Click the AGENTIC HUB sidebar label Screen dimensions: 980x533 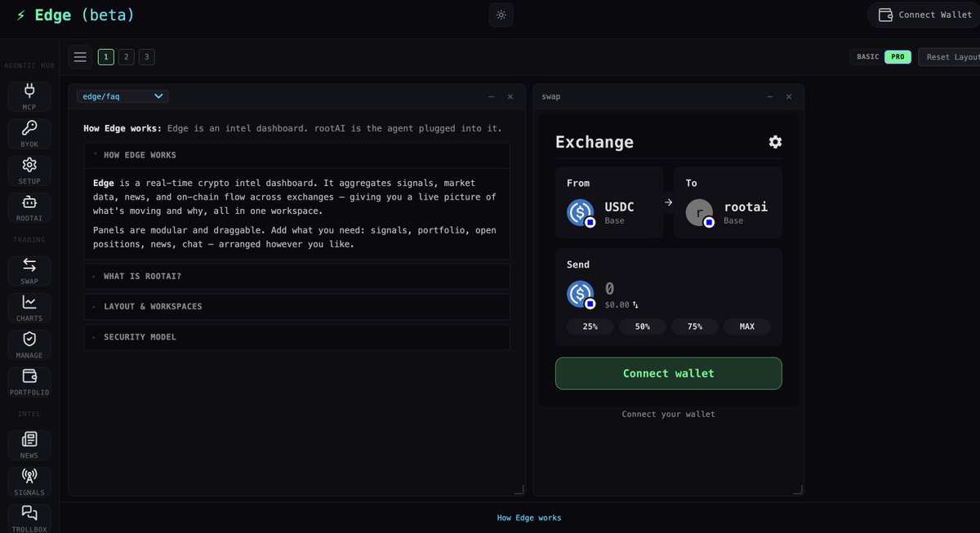tap(29, 65)
